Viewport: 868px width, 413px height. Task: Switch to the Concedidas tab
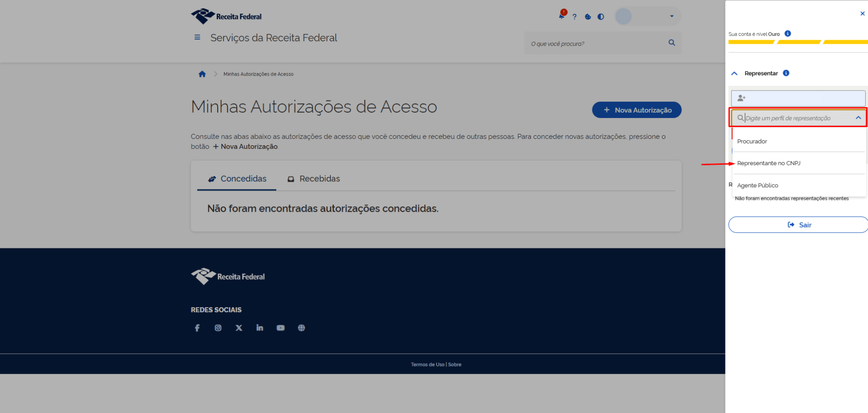237,179
